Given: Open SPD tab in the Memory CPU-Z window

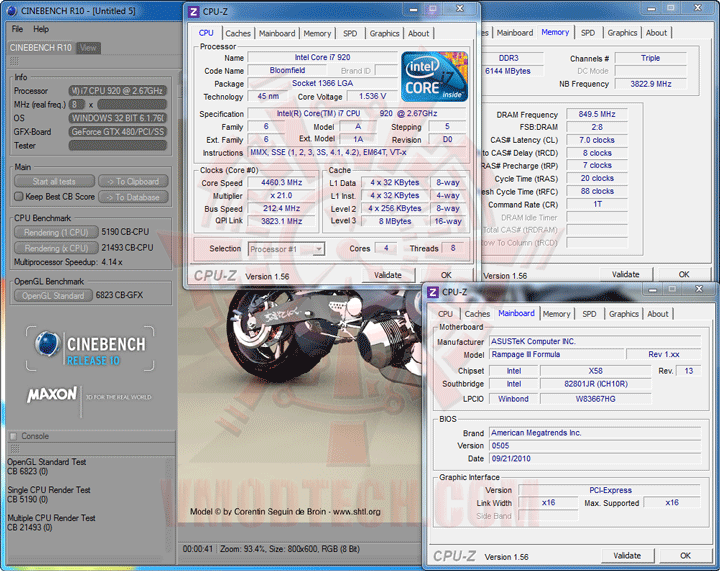Looking at the screenshot, I should (588, 33).
